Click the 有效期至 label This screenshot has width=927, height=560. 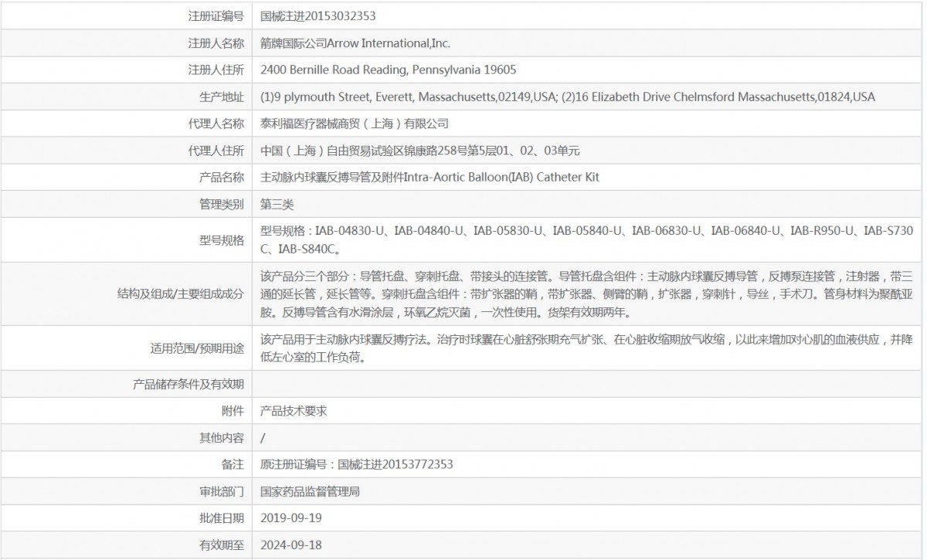click(x=222, y=545)
